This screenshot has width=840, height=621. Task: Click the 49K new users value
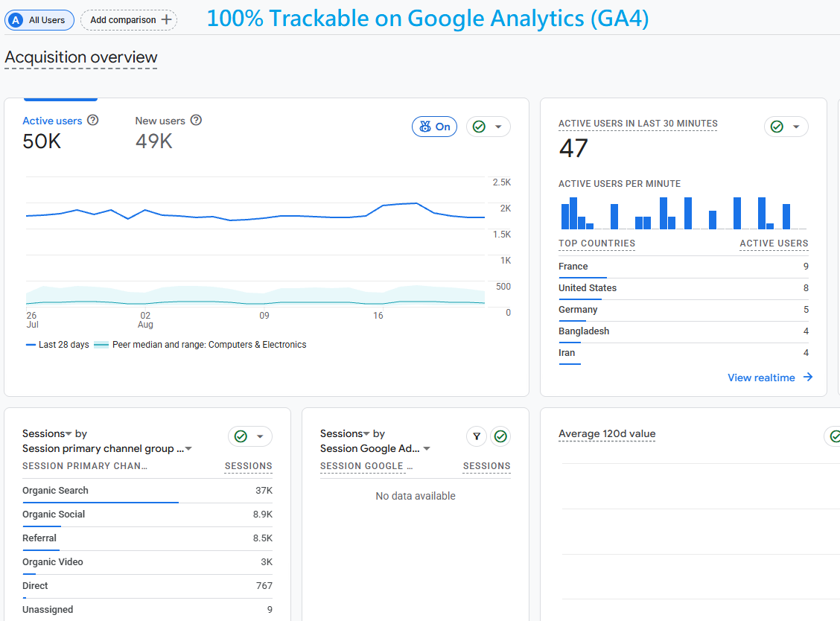[x=153, y=141]
